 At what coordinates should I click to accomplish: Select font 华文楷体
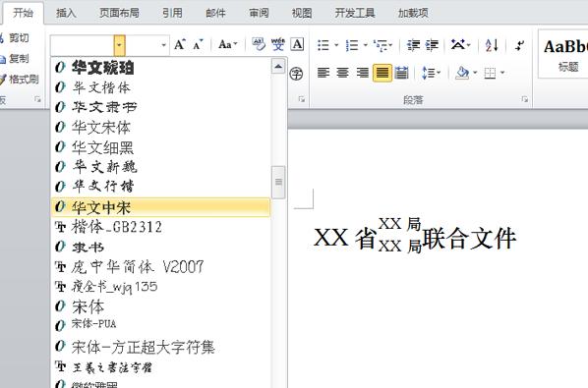point(160,87)
